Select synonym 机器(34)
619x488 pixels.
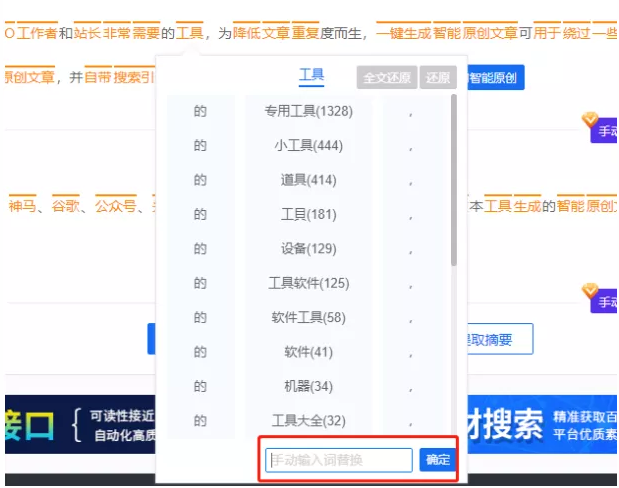308,386
